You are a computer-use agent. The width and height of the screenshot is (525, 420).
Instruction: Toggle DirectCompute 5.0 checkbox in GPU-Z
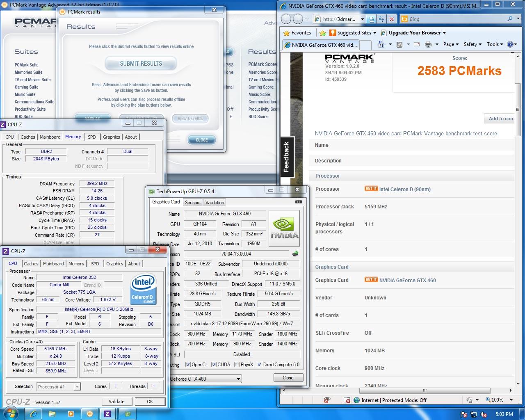pos(259,365)
